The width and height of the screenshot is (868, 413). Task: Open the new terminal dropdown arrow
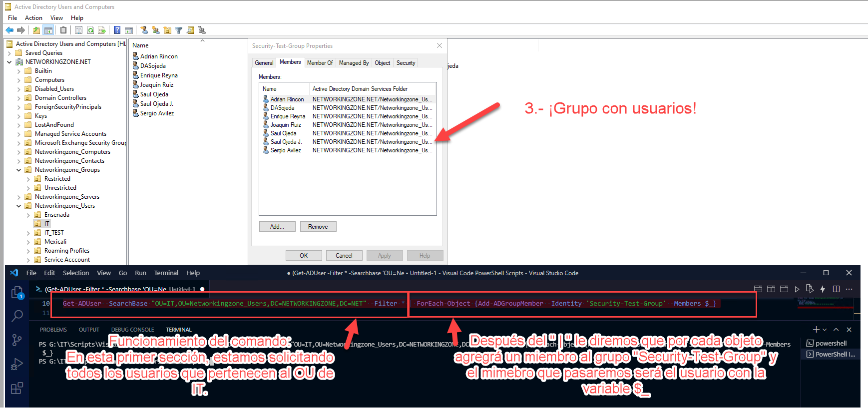click(x=825, y=330)
